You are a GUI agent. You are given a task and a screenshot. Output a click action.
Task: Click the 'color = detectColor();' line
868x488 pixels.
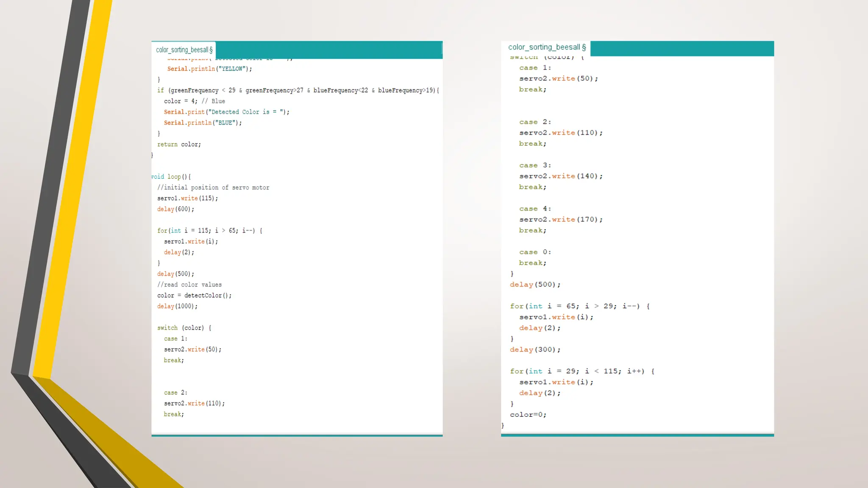194,296
